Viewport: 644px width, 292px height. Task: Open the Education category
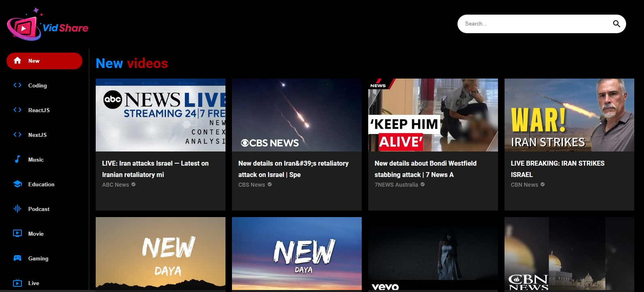click(x=44, y=184)
